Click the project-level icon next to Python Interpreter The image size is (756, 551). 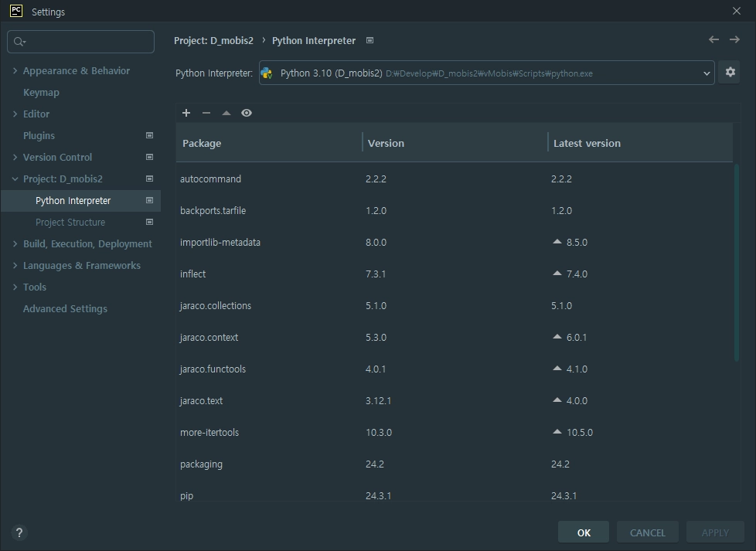149,200
